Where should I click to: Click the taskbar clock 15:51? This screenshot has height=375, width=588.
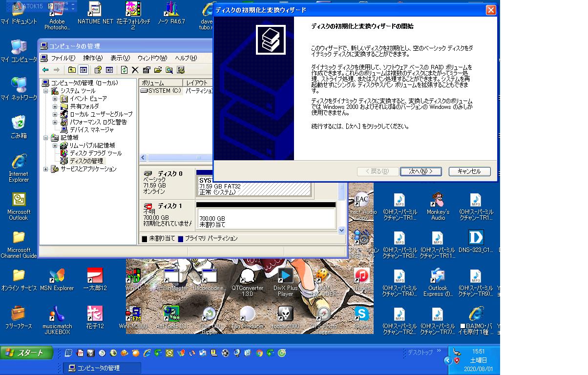click(x=479, y=352)
